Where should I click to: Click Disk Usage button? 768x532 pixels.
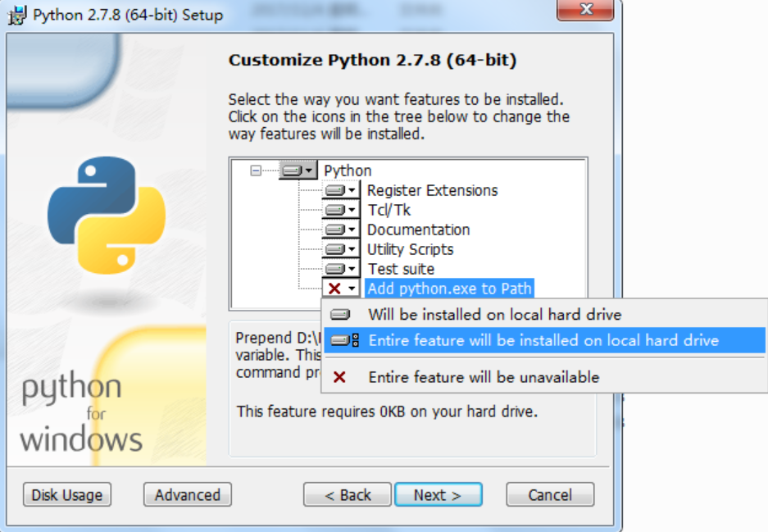click(x=67, y=495)
